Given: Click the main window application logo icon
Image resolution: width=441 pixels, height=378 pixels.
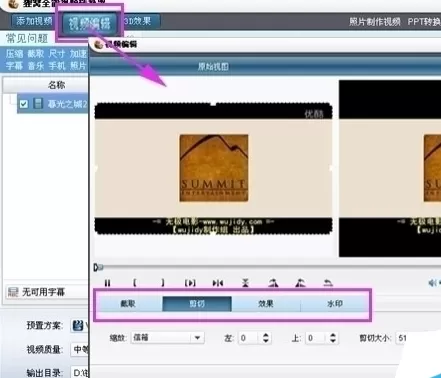Looking at the screenshot, I should 13,4.
